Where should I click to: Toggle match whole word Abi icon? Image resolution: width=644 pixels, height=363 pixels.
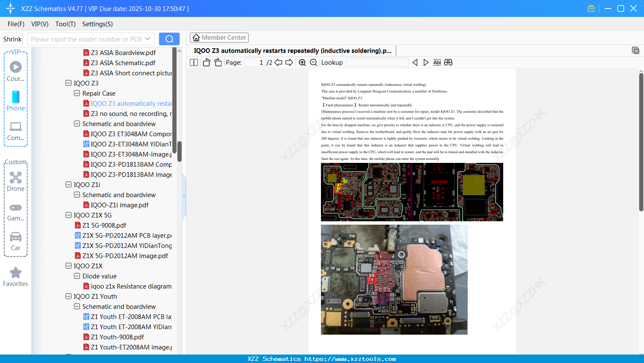(x=437, y=62)
